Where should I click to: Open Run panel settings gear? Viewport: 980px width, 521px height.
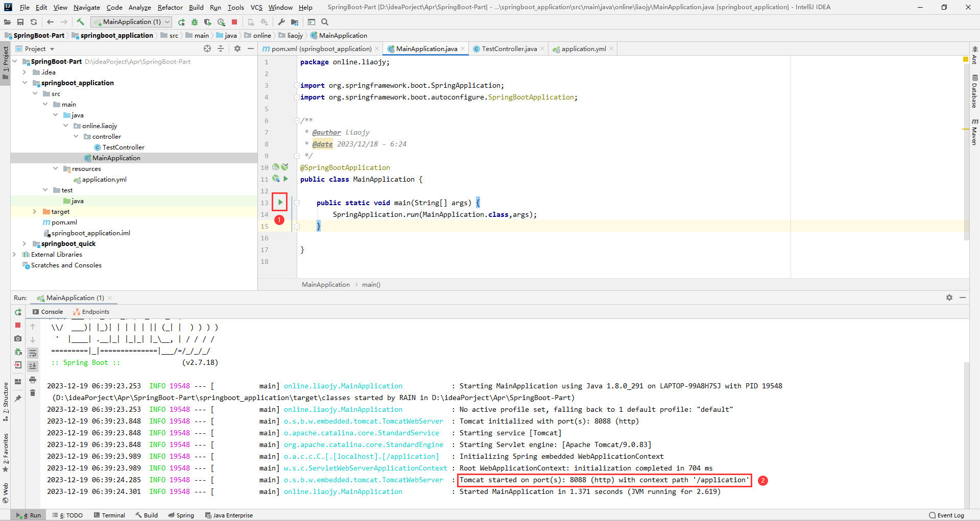pos(949,297)
